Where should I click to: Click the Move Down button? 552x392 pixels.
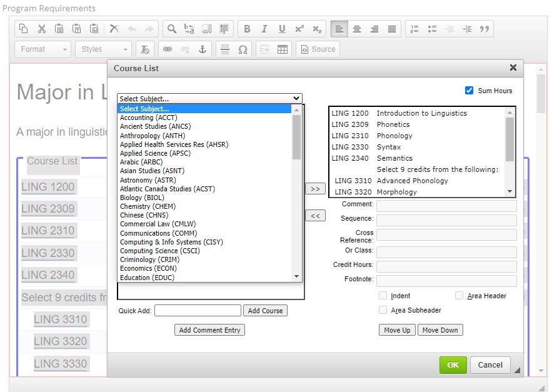click(440, 330)
